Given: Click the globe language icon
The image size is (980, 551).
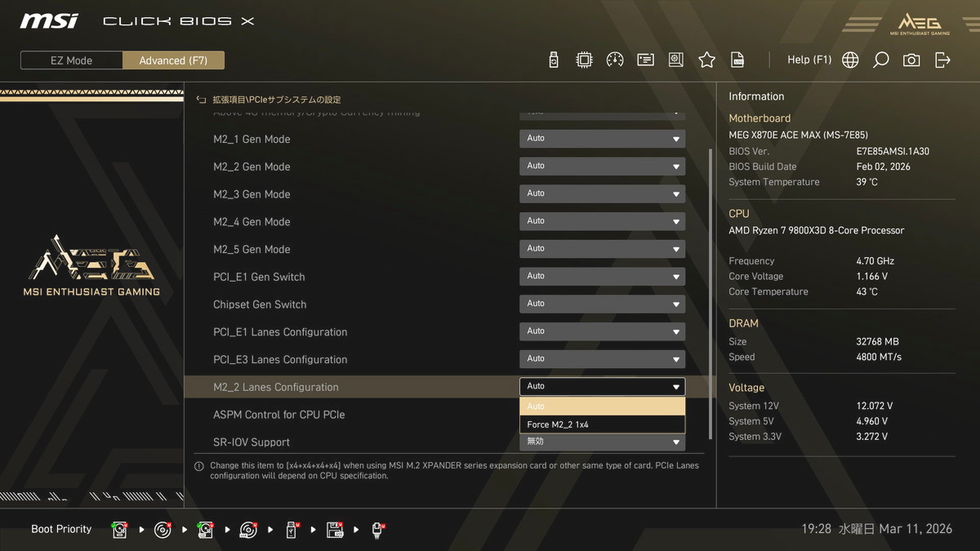Looking at the screenshot, I should click(x=850, y=60).
